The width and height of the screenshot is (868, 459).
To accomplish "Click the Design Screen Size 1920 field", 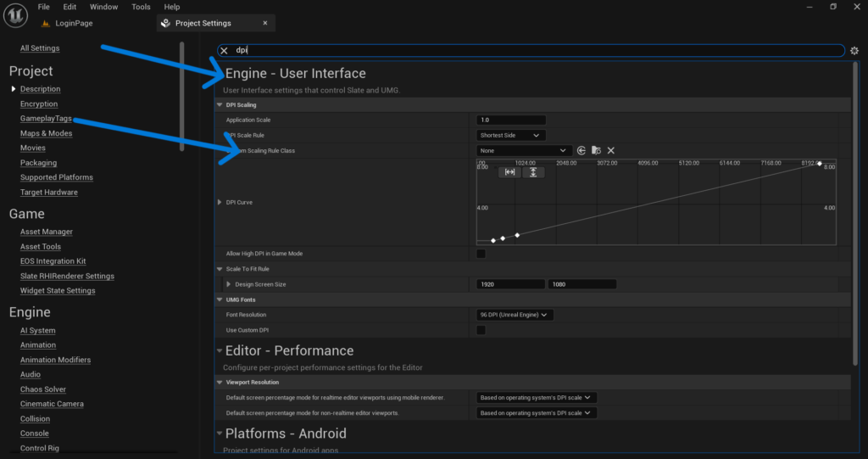I will [x=510, y=284].
